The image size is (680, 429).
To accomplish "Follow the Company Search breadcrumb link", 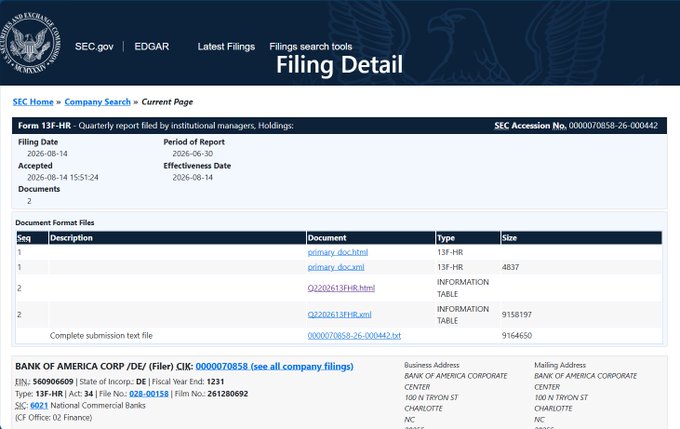I will click(x=98, y=102).
